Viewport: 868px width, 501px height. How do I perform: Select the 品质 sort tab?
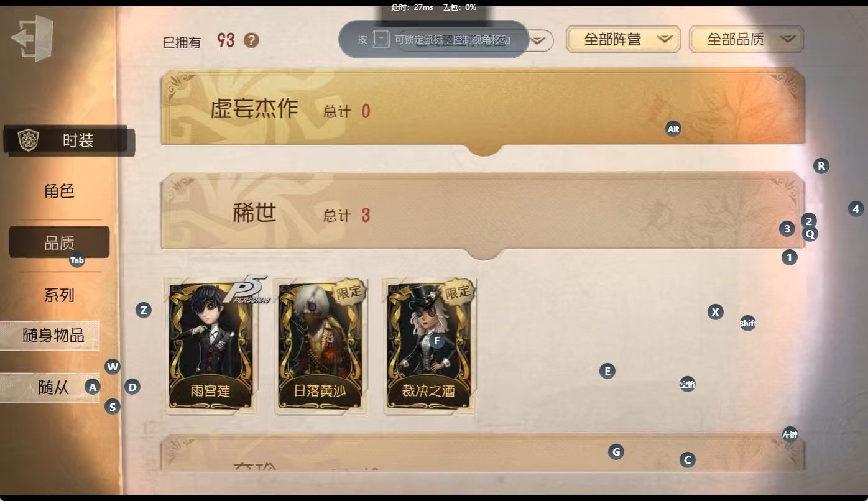[x=59, y=242]
